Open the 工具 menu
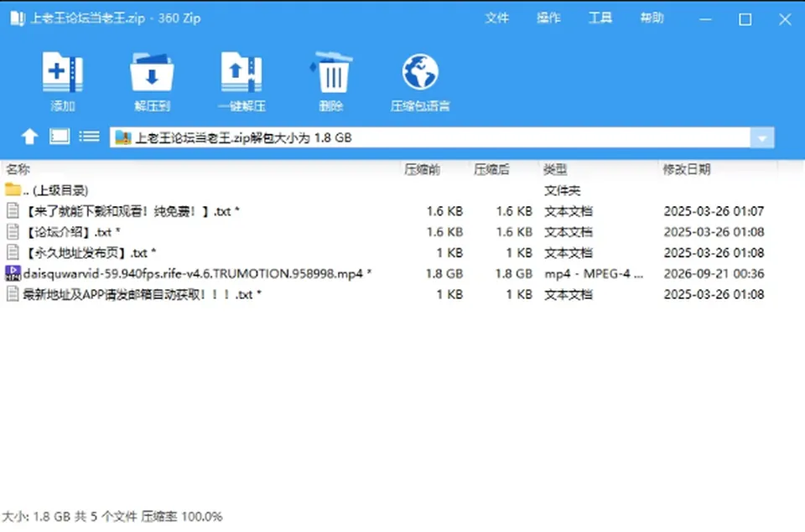The image size is (805, 532). click(600, 18)
